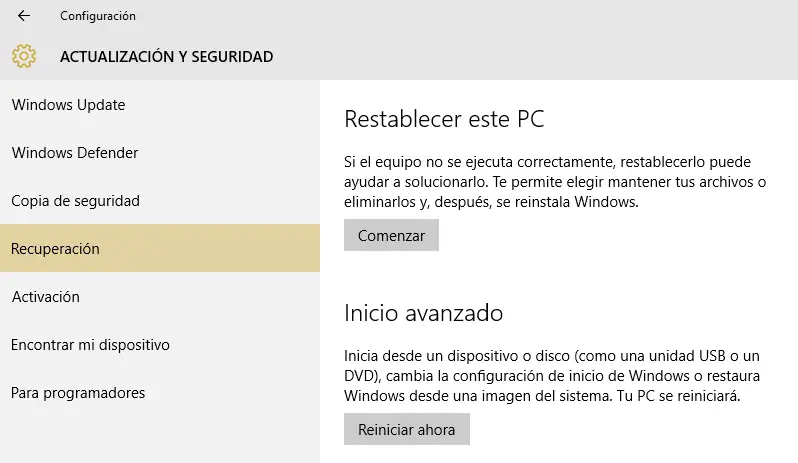798x463 pixels.
Task: Click blank space right of Comenzar button
Action: (600, 236)
